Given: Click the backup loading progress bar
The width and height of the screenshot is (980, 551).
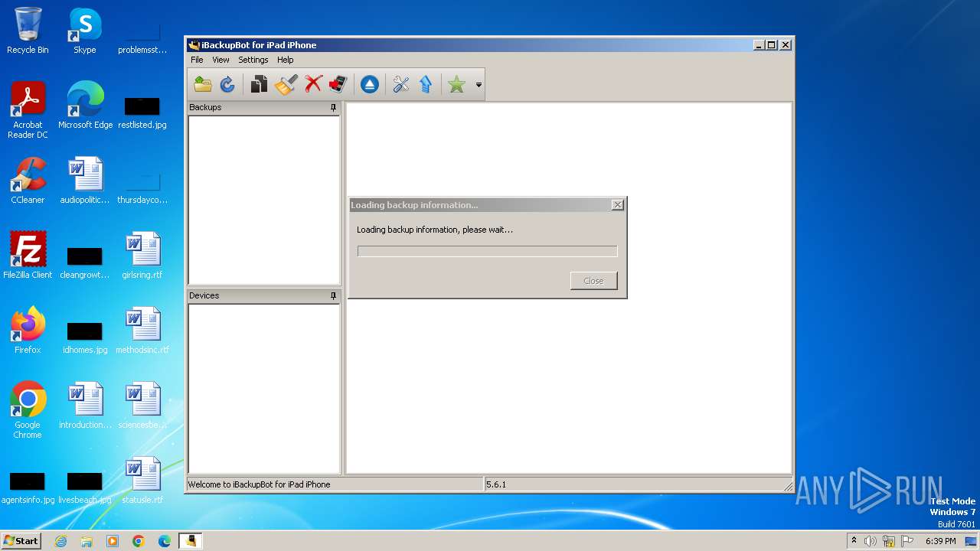Looking at the screenshot, I should click(x=487, y=252).
